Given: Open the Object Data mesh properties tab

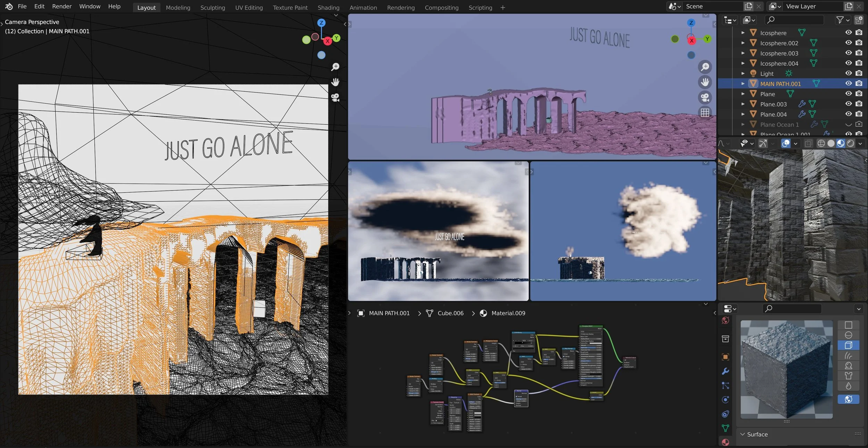Looking at the screenshot, I should 725,428.
